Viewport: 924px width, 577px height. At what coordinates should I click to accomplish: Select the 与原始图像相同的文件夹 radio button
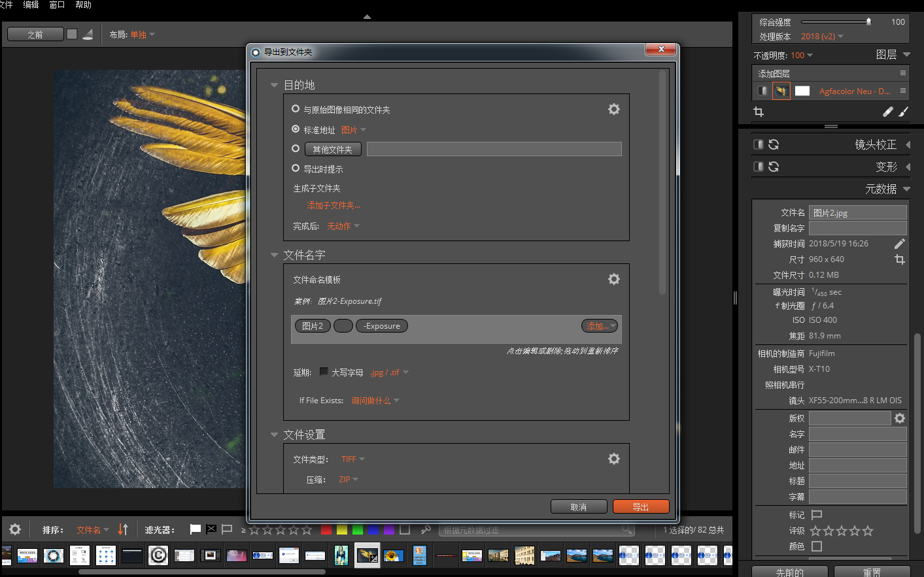[x=295, y=108]
